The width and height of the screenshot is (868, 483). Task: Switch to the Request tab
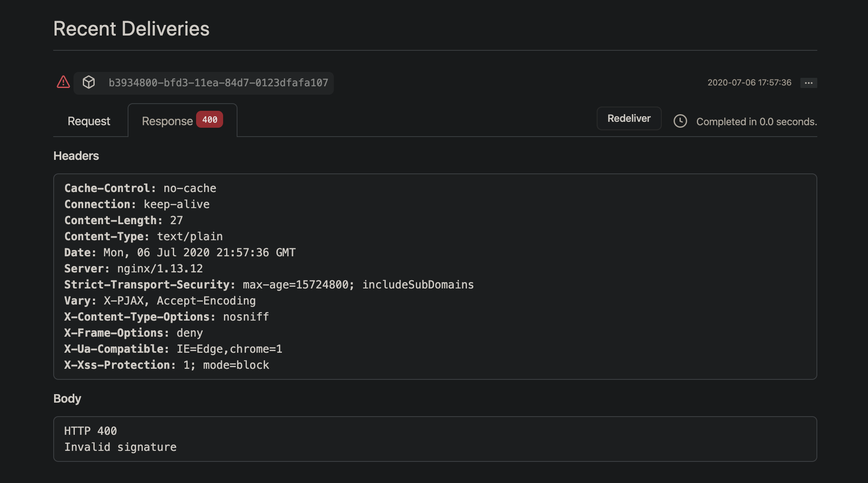(88, 121)
